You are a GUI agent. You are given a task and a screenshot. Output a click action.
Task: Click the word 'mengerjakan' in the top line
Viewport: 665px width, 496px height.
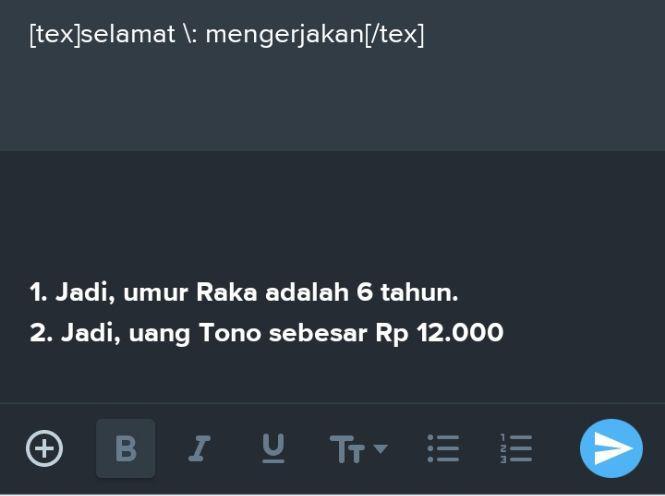tap(285, 35)
